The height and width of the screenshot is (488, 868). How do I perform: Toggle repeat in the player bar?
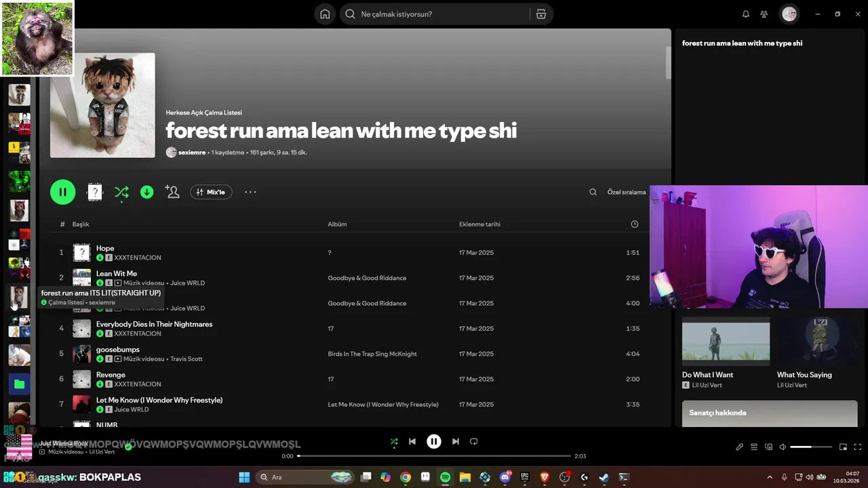click(474, 441)
